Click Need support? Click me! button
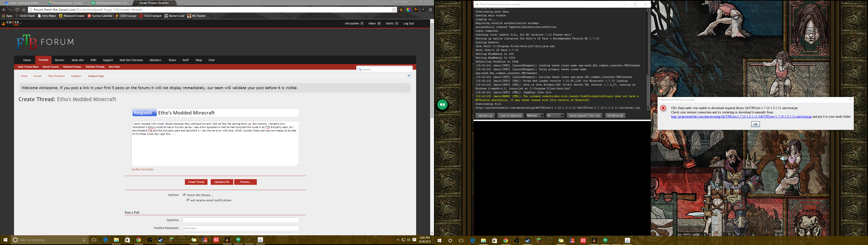Screen dimensions: 868x245 pos(584,116)
